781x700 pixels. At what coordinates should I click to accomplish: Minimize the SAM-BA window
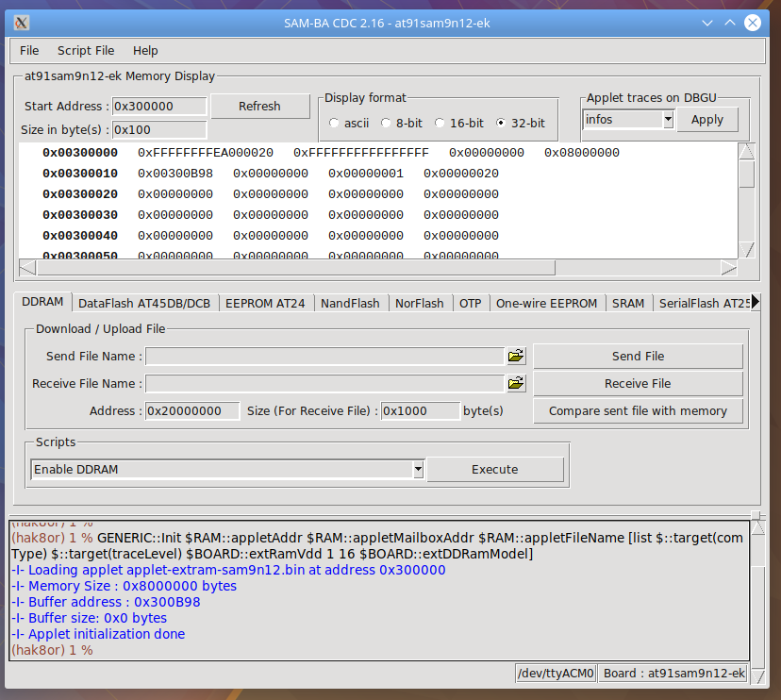(x=706, y=23)
